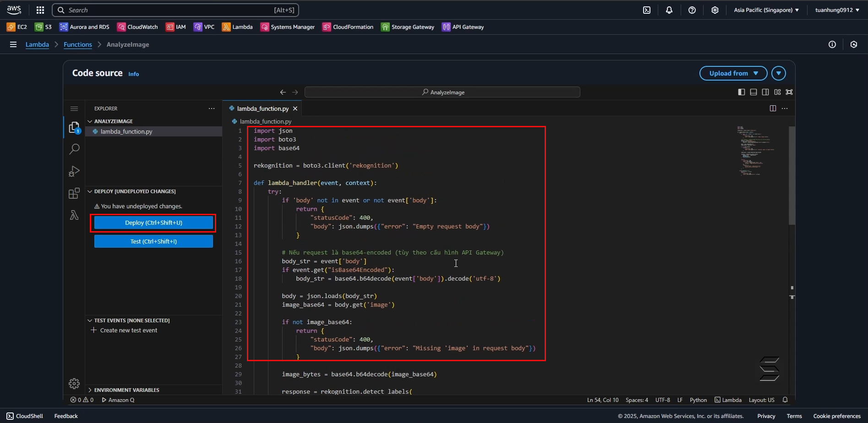Open the round dropdown beside Upload from
Image resolution: width=868 pixels, height=423 pixels.
[x=779, y=73]
